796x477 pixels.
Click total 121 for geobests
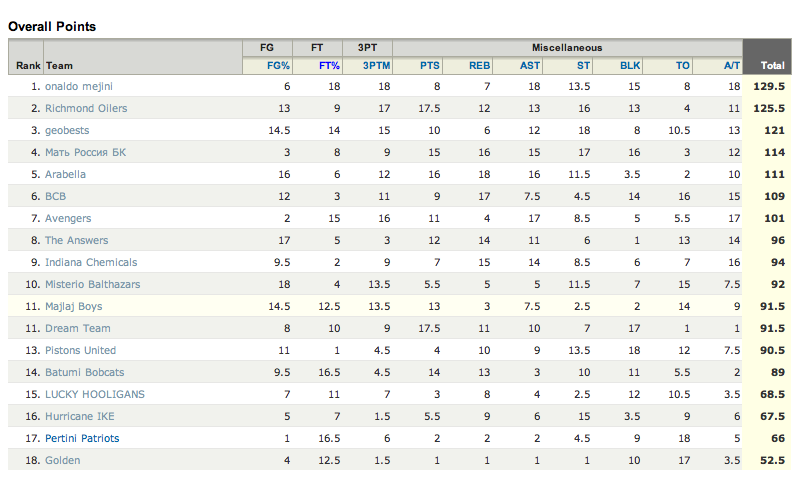pyautogui.click(x=774, y=130)
